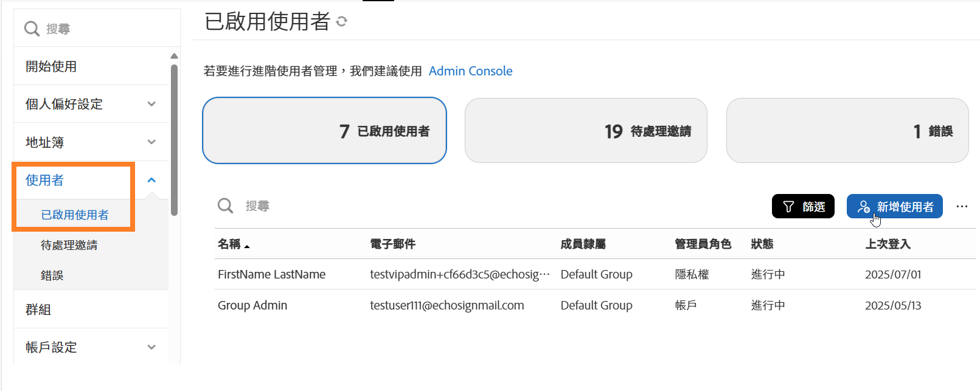Collapse the 使用者 section chevron
This screenshot has height=391, width=980.
151,180
